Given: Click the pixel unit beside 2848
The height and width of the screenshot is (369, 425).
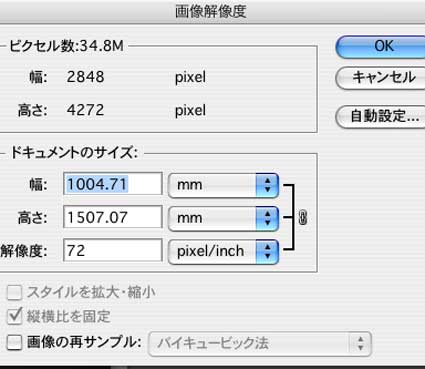Looking at the screenshot, I should (190, 78).
